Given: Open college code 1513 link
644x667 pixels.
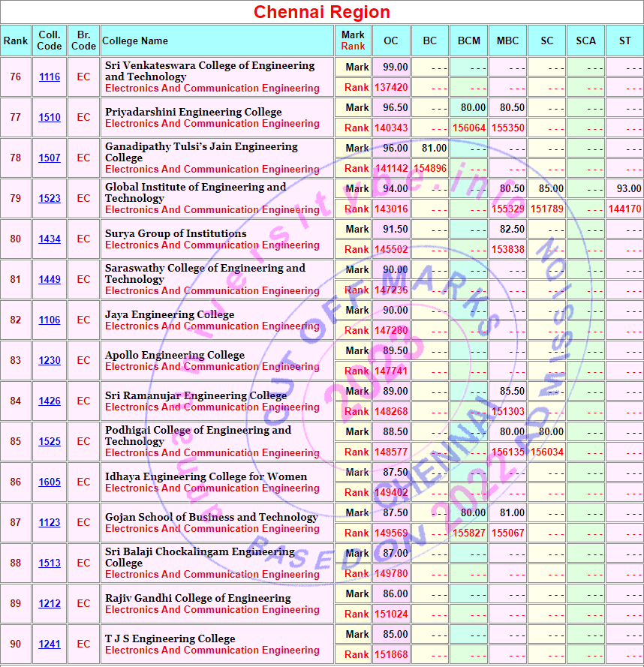Looking at the screenshot, I should click(50, 563).
